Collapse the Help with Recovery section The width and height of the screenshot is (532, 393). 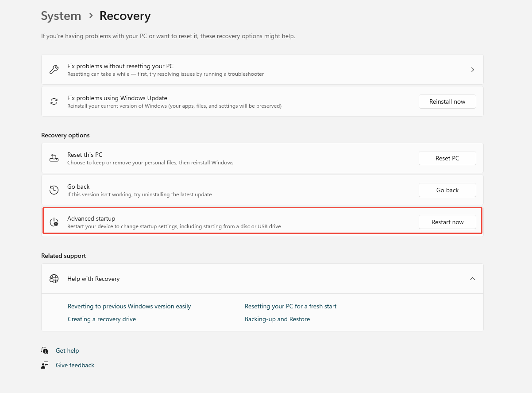click(472, 279)
